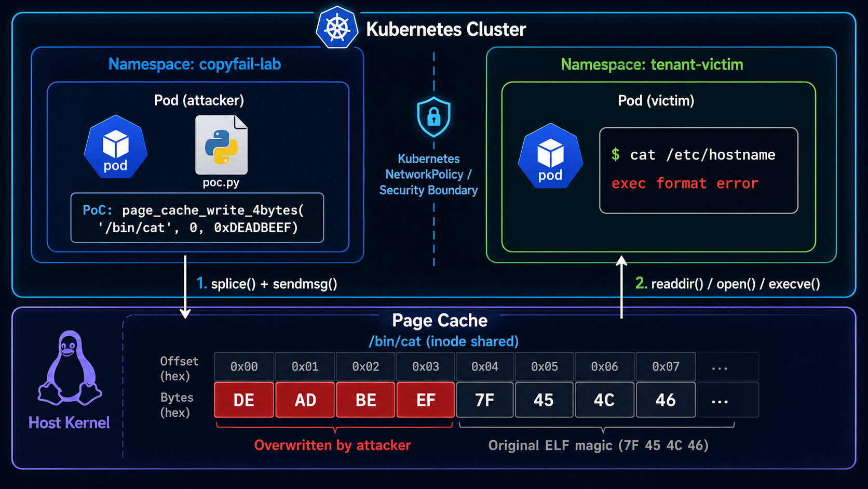Click the Page Cache heading
Viewport: 868px width, 489px height.
tap(440, 321)
